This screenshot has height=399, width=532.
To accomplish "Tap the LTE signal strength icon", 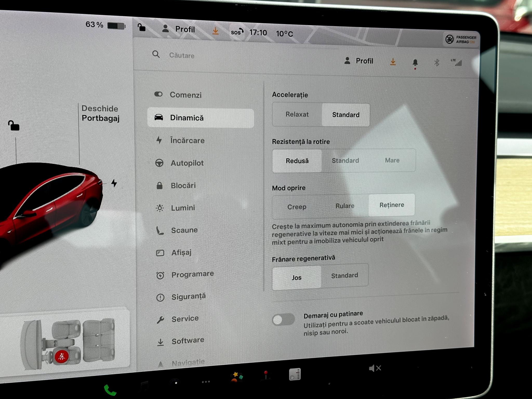I will [456, 62].
